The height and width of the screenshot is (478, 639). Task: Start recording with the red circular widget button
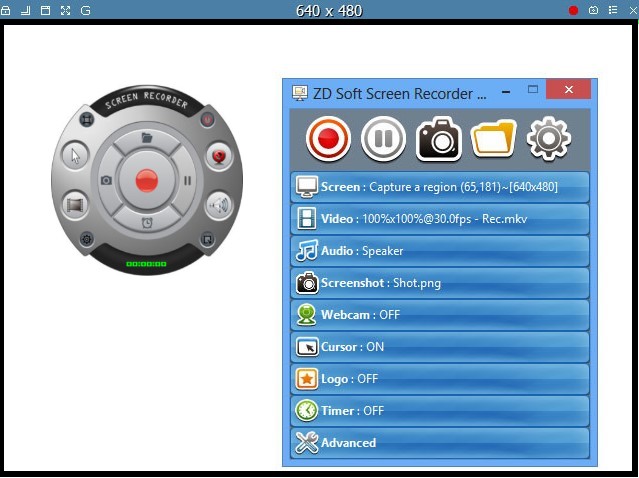pos(146,180)
